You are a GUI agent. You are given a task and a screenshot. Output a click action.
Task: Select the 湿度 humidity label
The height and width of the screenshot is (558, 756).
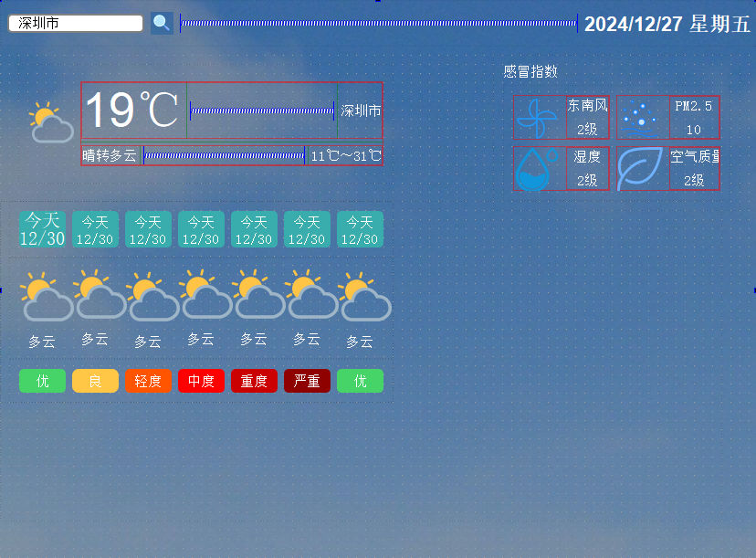tap(587, 157)
